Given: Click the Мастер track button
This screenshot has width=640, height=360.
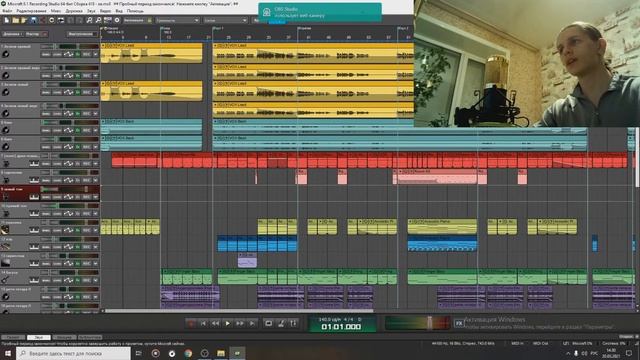Looking at the screenshot, I should 35,34.
